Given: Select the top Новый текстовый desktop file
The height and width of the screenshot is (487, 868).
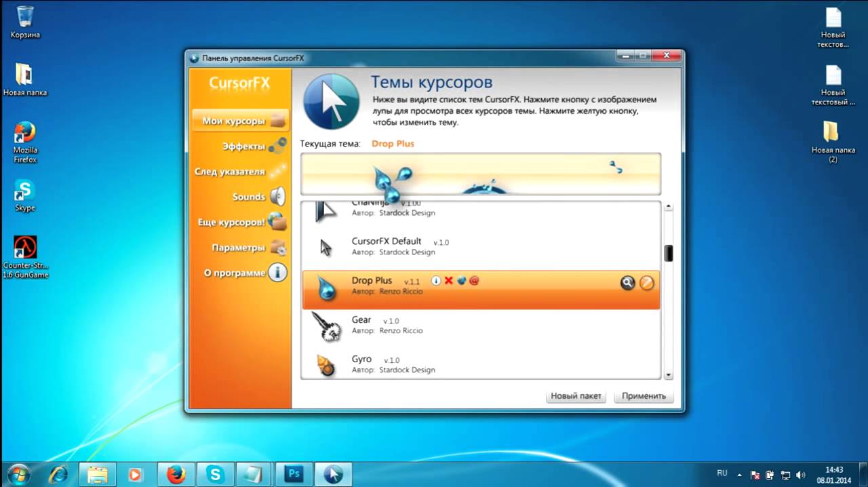Looking at the screenshot, I should tap(833, 28).
